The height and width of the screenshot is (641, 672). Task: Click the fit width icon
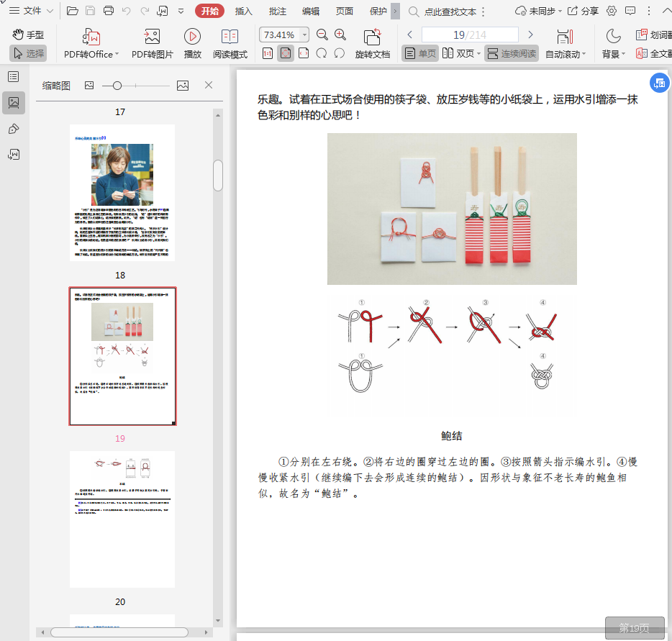304,53
